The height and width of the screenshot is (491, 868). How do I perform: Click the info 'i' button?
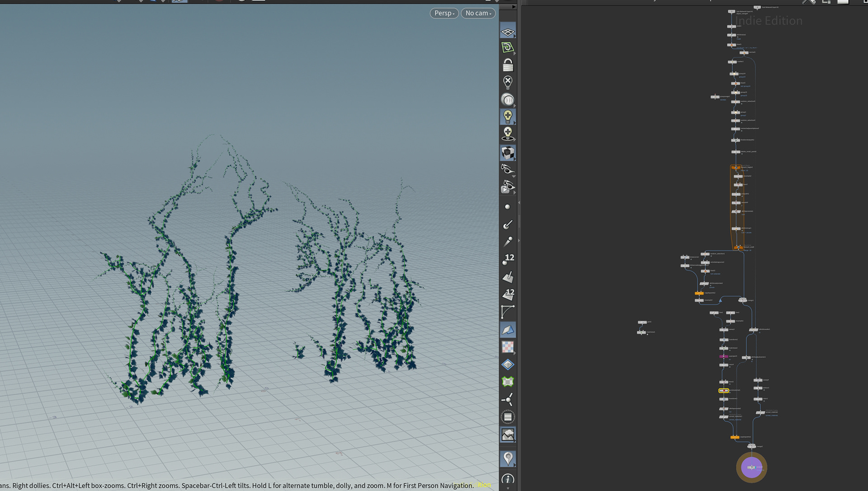tap(508, 479)
